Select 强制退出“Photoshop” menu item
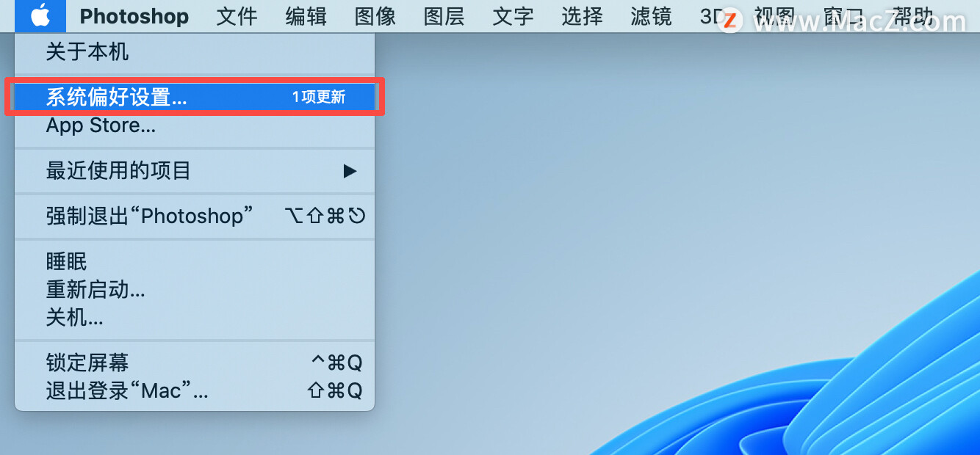The image size is (980, 455). 195,216
